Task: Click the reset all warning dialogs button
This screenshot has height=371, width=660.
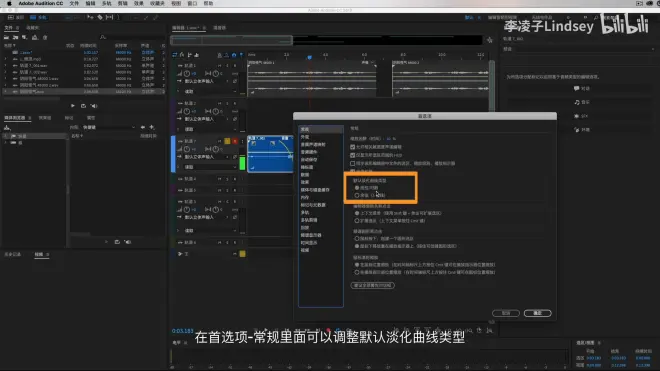Action: tap(373, 285)
